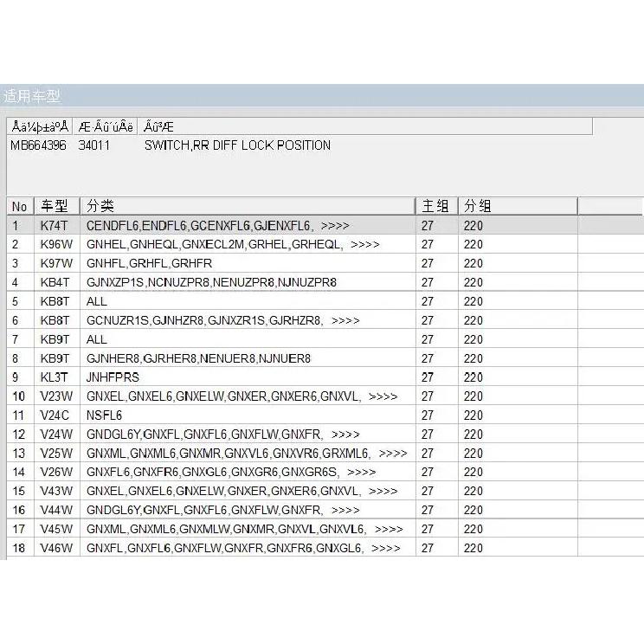Click row number 18
This screenshot has width=644, height=644.
[19, 548]
